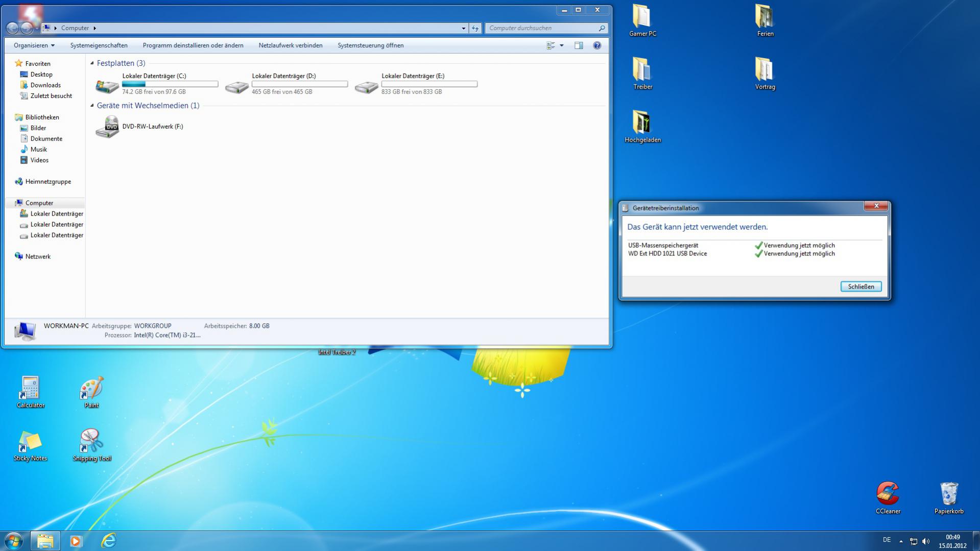The image size is (980, 551).
Task: Click the WD Ext HDD 1021 USB Device entry
Action: [x=667, y=254]
